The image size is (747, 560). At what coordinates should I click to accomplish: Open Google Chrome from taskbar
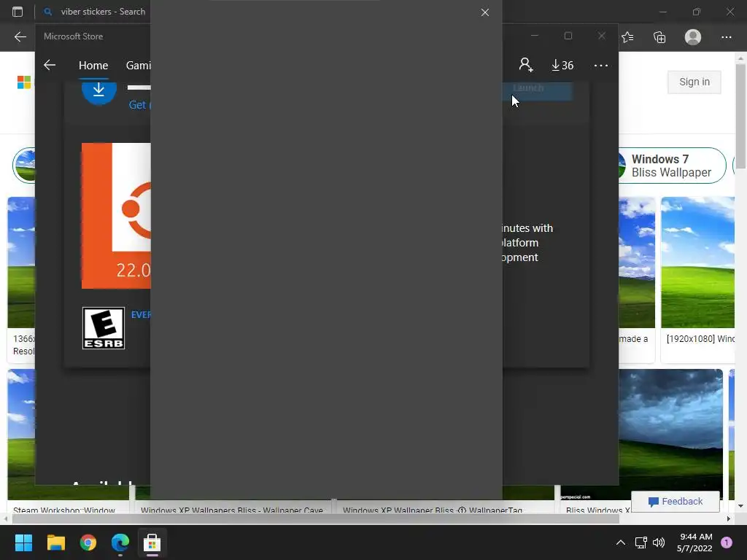88,542
